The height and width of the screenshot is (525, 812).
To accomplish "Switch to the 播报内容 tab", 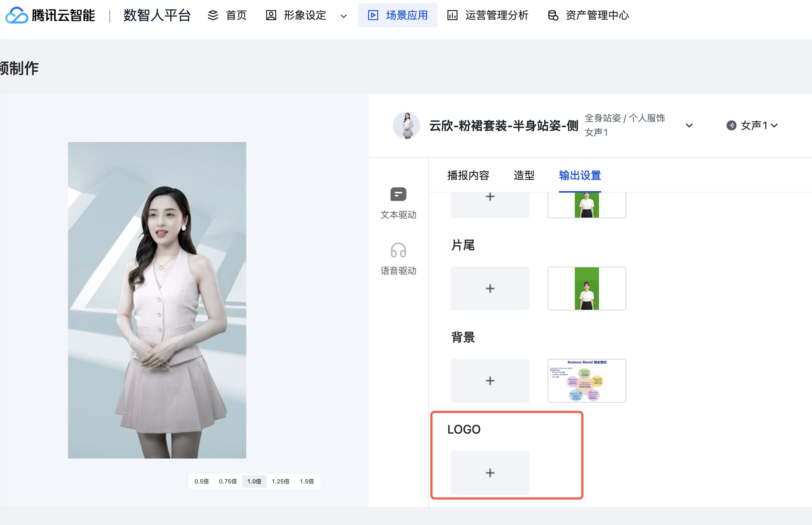I will (x=468, y=175).
